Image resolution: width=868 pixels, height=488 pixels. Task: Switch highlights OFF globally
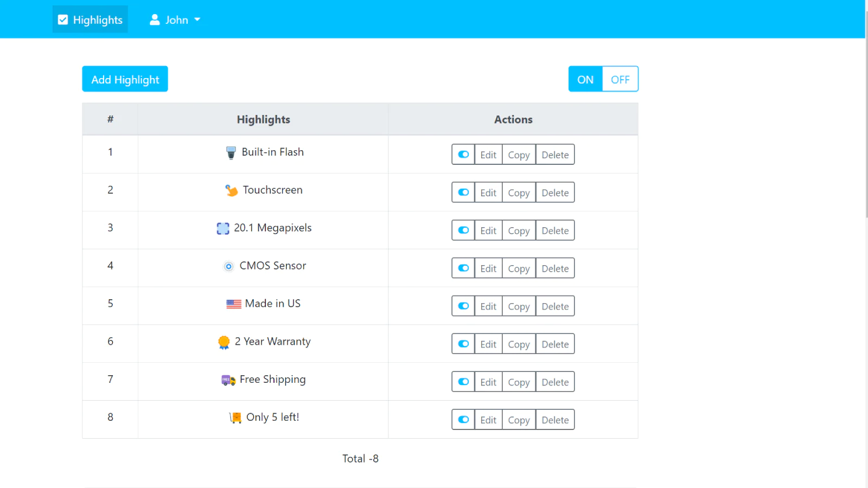[x=620, y=79]
